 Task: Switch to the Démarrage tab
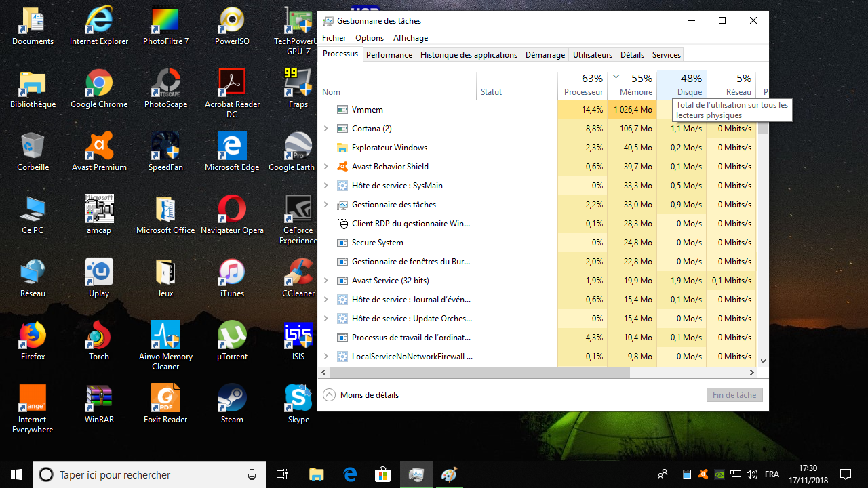545,55
